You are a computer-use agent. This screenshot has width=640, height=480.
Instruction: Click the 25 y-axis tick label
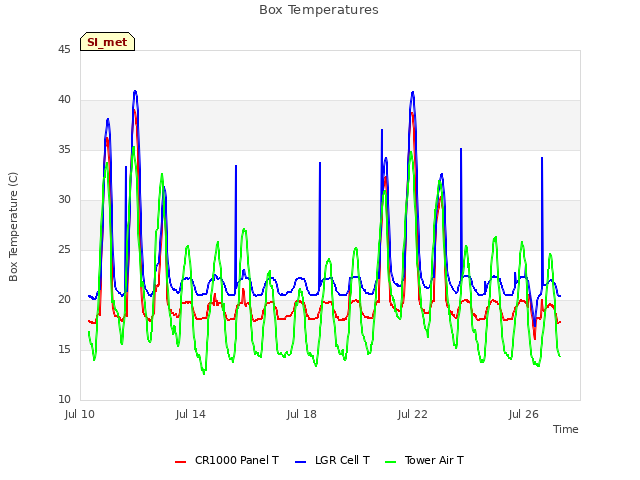[x=64, y=249]
